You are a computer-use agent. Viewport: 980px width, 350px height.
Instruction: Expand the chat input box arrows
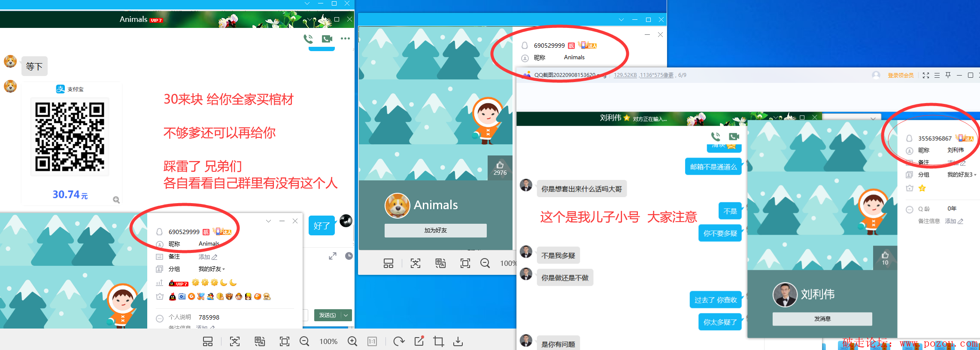pos(333,256)
